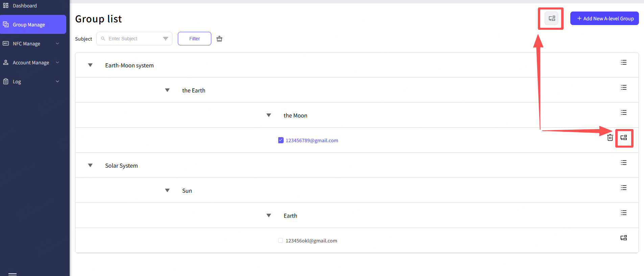Collapse the Earth subgroup
Viewport: 644px width, 276px height.
pyautogui.click(x=269, y=215)
